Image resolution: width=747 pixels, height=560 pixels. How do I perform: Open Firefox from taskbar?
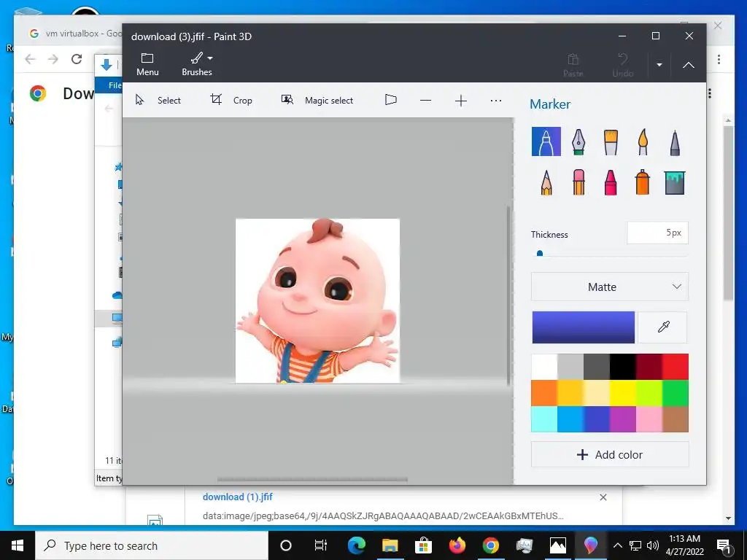pyautogui.click(x=457, y=545)
